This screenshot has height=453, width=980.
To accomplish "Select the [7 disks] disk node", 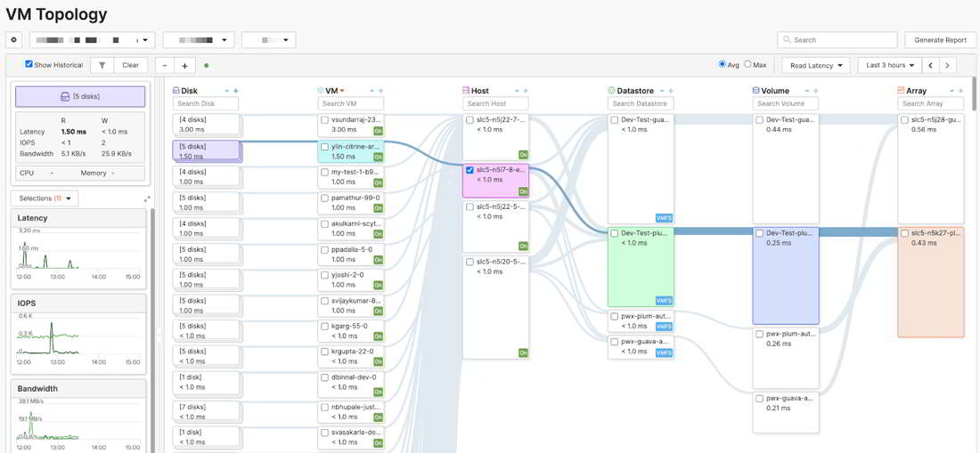I will tap(207, 411).
